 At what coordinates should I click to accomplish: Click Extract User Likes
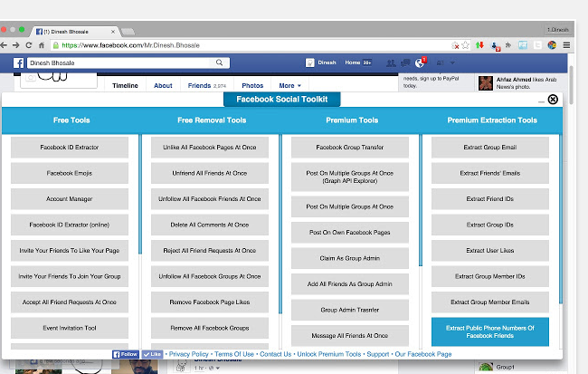pyautogui.click(x=490, y=251)
